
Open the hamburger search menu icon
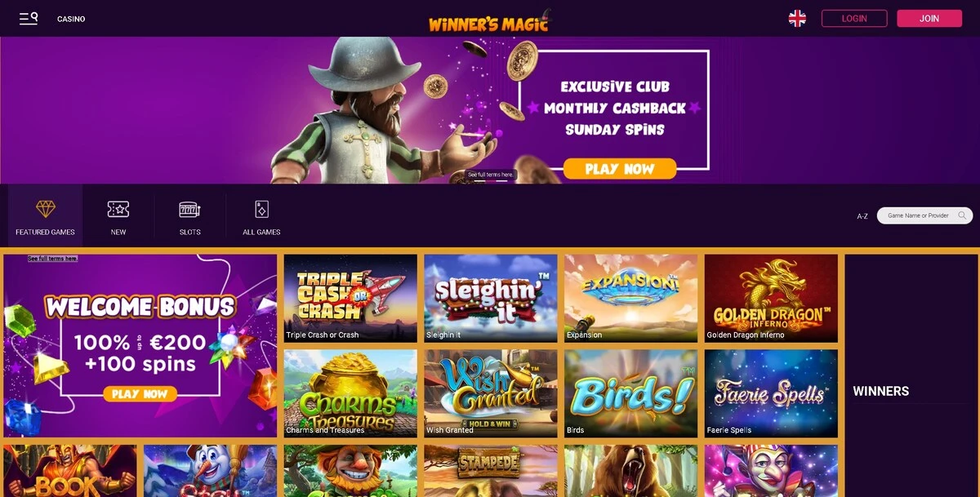(29, 18)
